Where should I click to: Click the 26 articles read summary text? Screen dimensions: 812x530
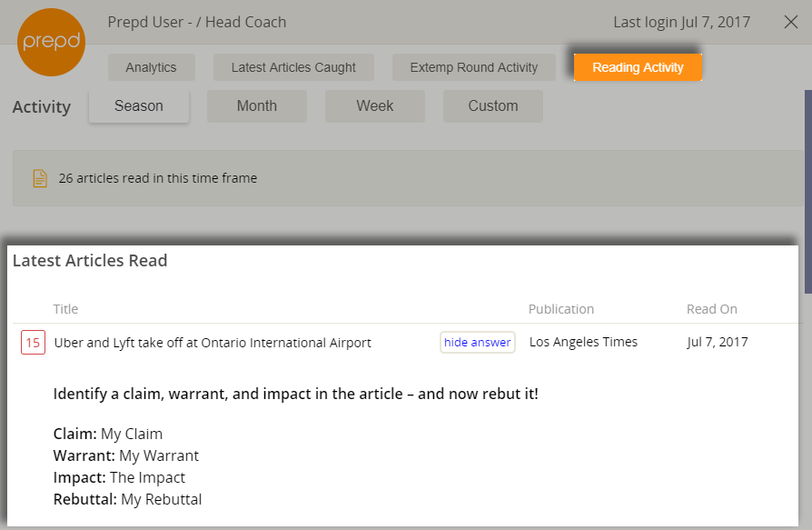(x=158, y=178)
